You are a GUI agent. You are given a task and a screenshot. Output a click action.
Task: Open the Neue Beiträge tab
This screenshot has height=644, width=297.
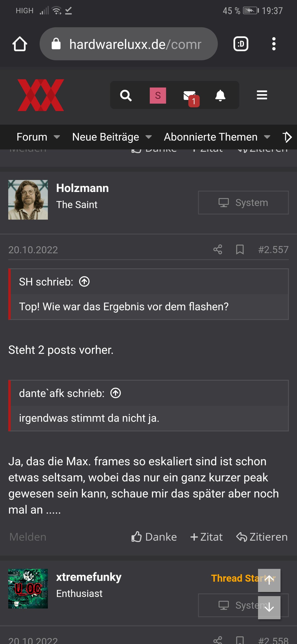pyautogui.click(x=105, y=137)
